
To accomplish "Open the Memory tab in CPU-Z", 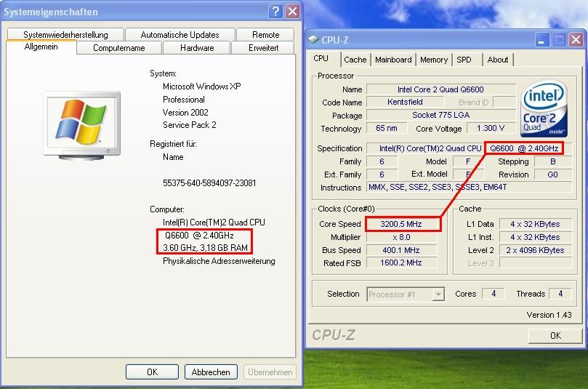I will pos(434,60).
